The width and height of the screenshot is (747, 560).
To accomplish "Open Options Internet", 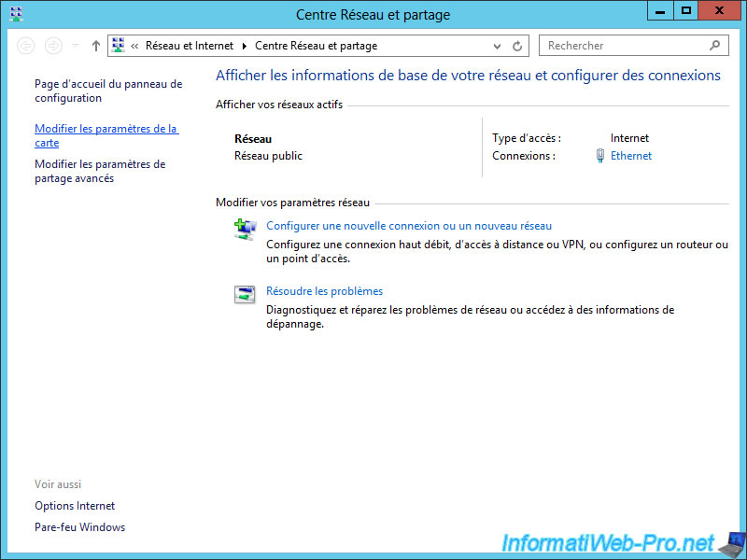I will pos(75,506).
